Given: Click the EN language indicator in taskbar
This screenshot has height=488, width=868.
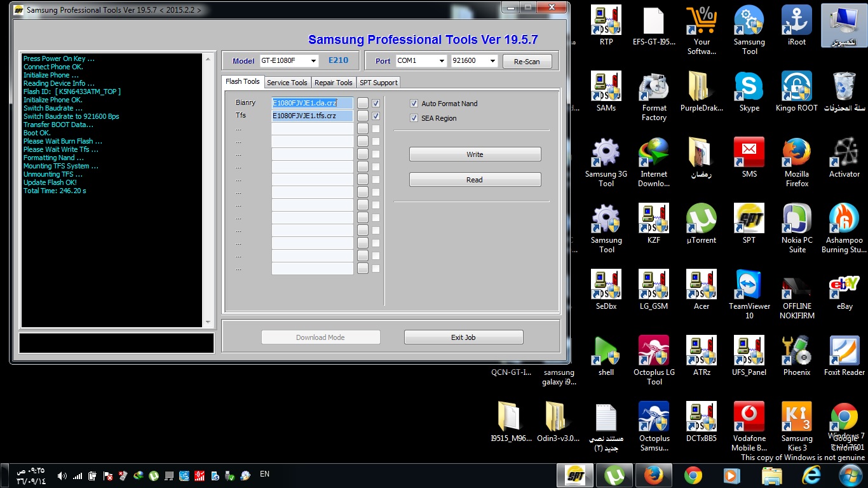Looking at the screenshot, I should 265,474.
